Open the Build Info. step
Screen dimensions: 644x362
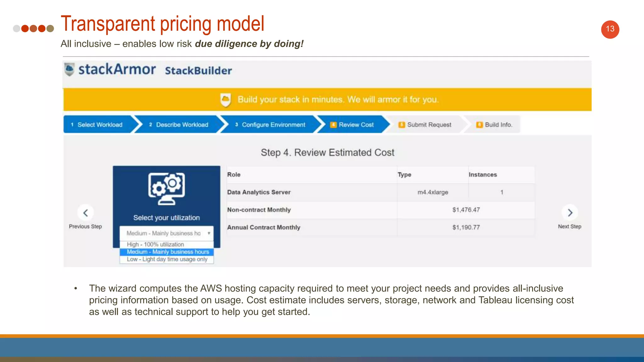click(x=494, y=124)
